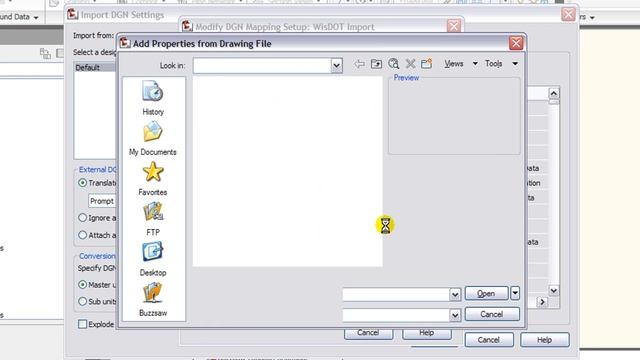
Task: Open the Open button's options arrow
Action: coord(515,293)
